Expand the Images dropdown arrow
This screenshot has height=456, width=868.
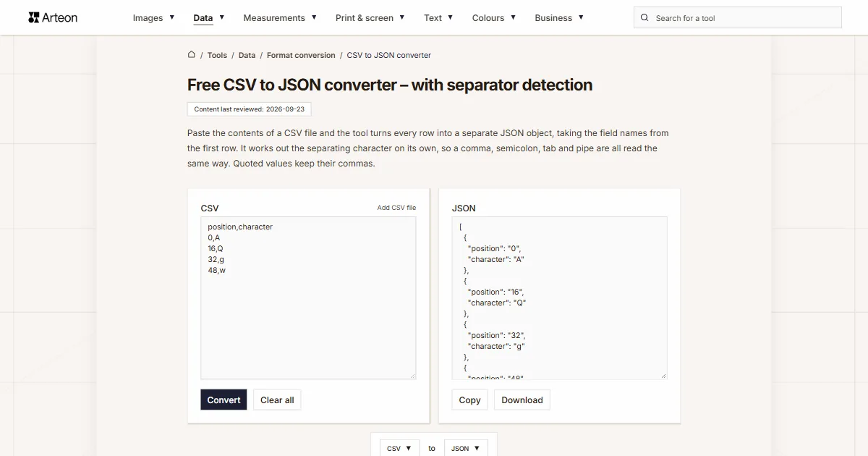click(171, 17)
